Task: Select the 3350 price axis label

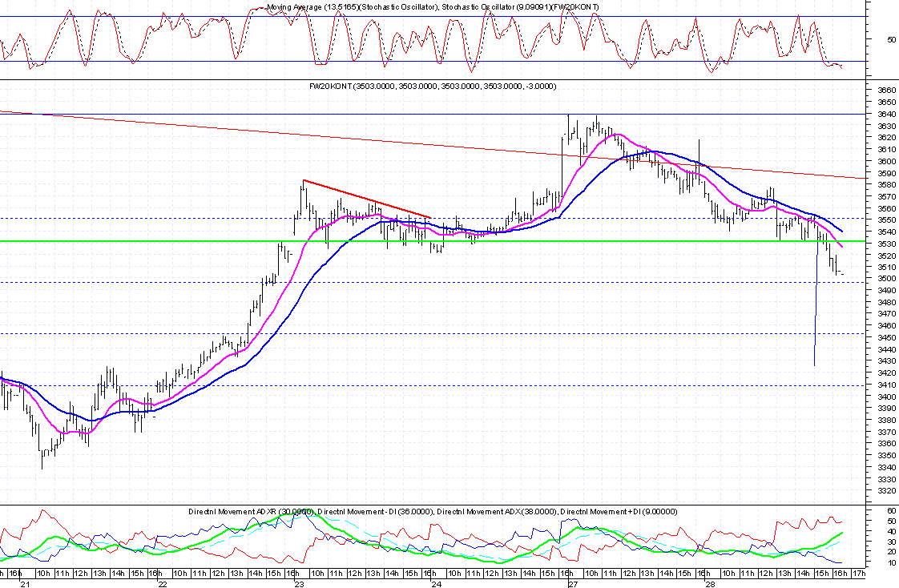Action: coord(887,455)
